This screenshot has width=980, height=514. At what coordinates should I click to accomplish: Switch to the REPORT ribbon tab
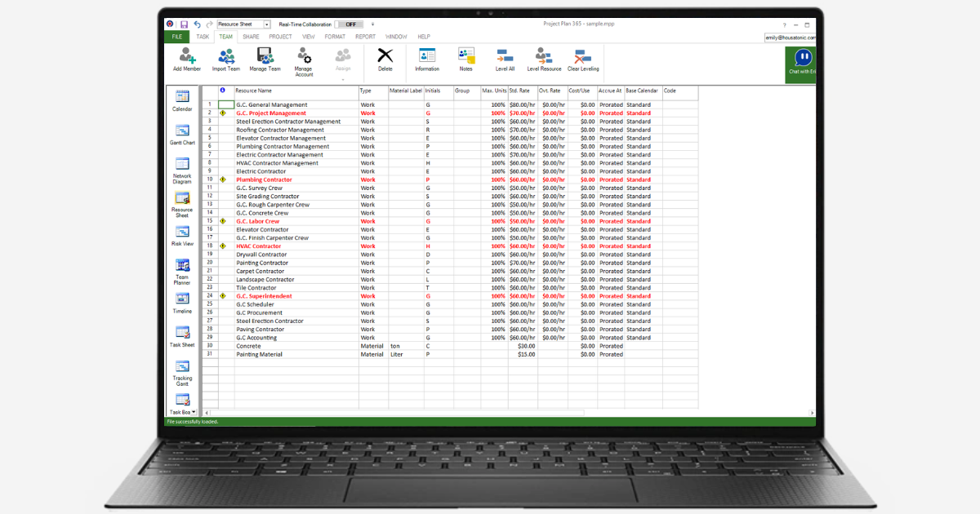[365, 37]
